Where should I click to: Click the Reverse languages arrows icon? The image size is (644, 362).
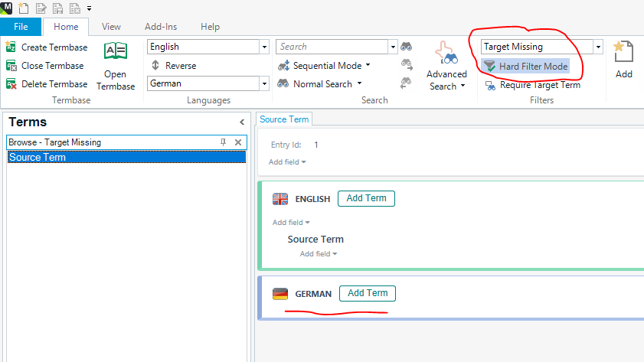(155, 65)
